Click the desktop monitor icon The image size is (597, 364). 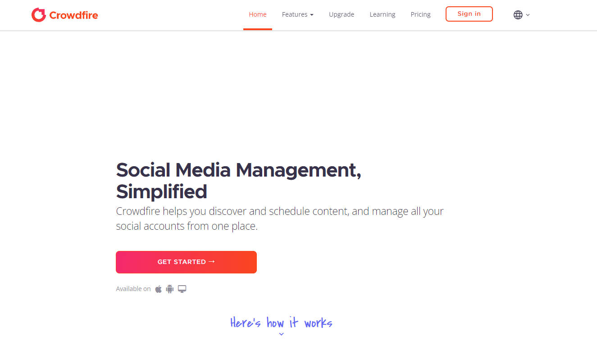[182, 289]
